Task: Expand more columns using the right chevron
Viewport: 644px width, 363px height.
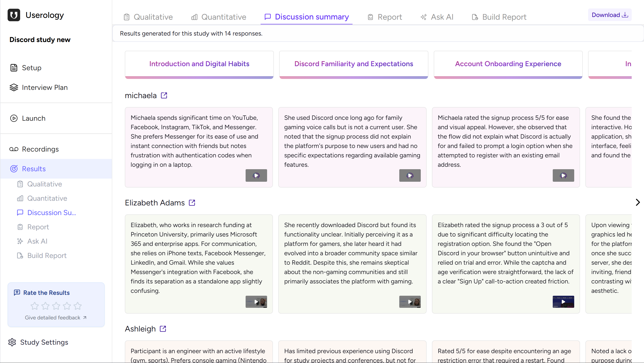Action: (638, 202)
